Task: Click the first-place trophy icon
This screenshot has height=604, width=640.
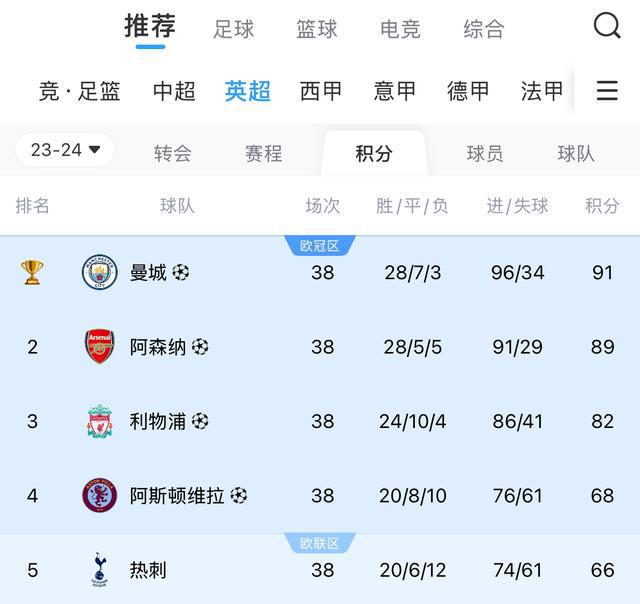Action: tap(32, 272)
